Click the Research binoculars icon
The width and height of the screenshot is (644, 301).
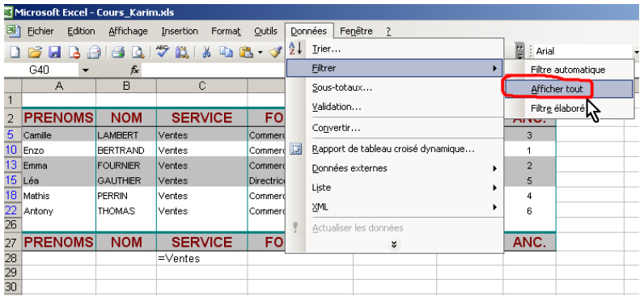[x=182, y=52]
